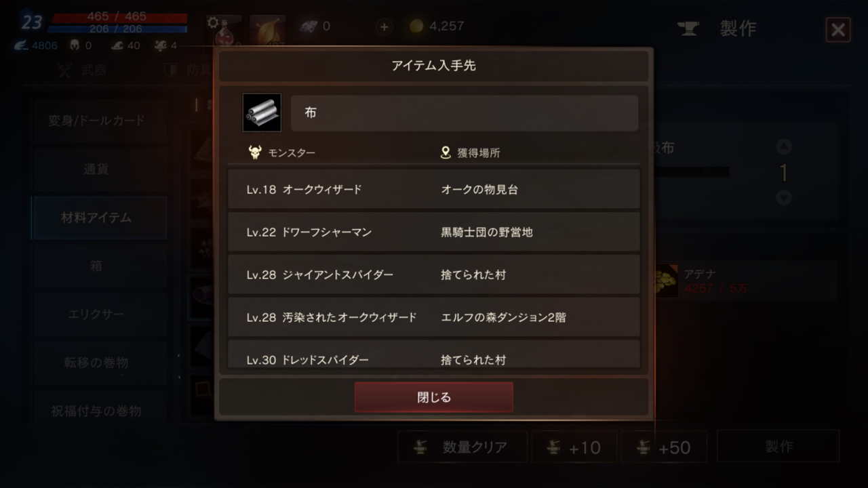Decrease craft quantity with down arrow
Viewport: 868px width, 488px height.
(x=783, y=198)
